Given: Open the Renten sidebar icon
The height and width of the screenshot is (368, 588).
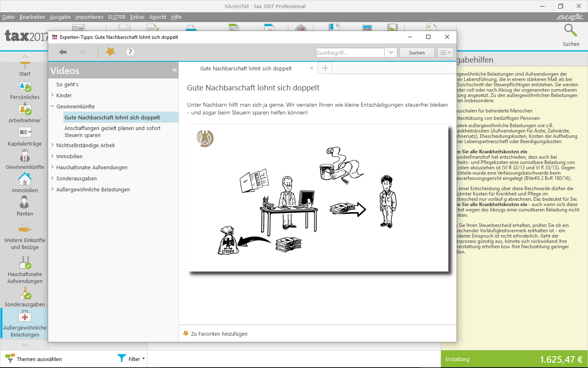Looking at the screenshot, I should pyautogui.click(x=25, y=202).
